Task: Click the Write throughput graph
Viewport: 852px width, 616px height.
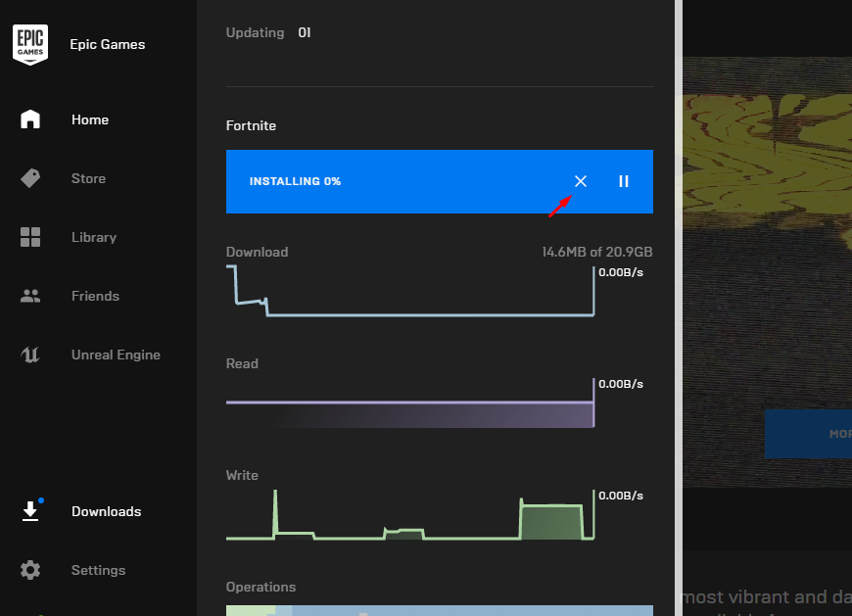Action: pyautogui.click(x=409, y=517)
